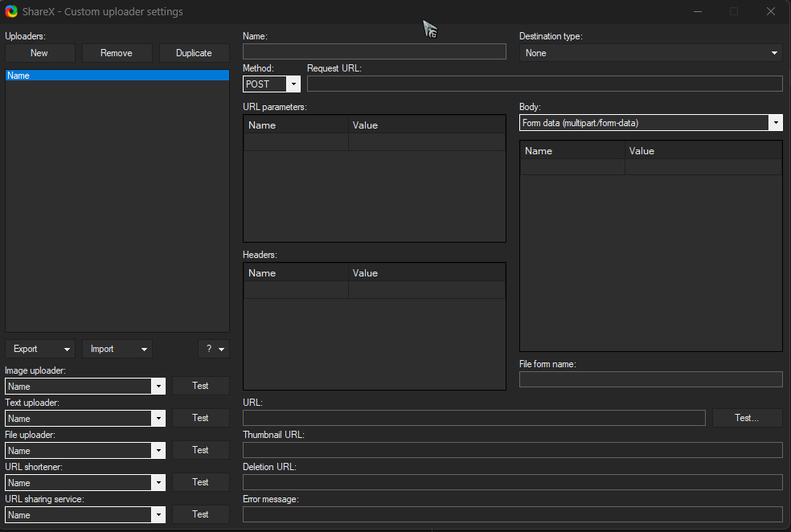Expand the Method POST dropdown
Image resolution: width=791 pixels, height=532 pixels.
(293, 84)
